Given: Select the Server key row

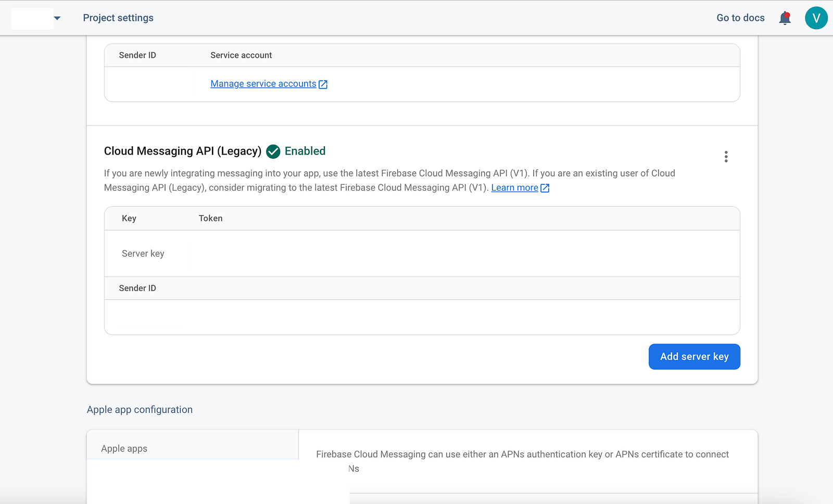Looking at the screenshot, I should (422, 254).
